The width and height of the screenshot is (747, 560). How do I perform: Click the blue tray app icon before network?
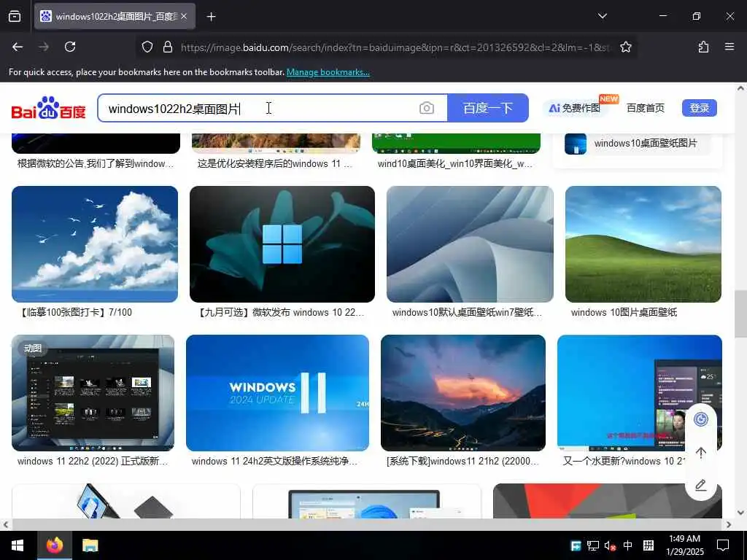pos(576,545)
